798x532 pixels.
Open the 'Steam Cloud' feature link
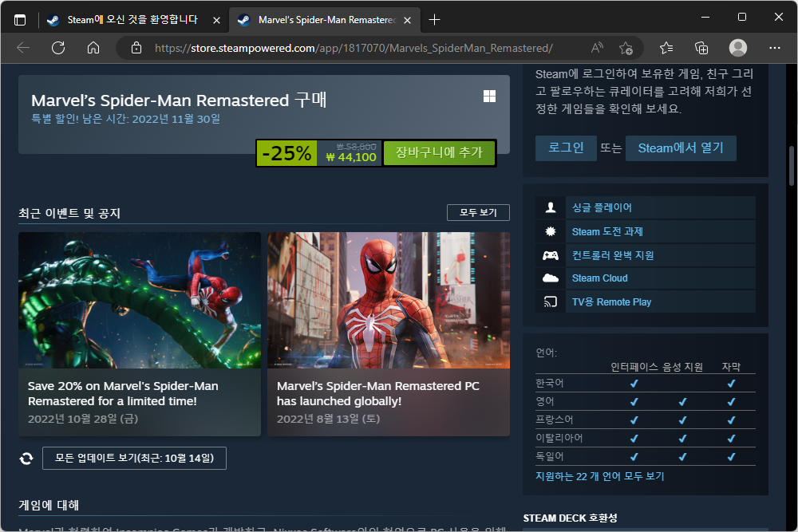[599, 278]
